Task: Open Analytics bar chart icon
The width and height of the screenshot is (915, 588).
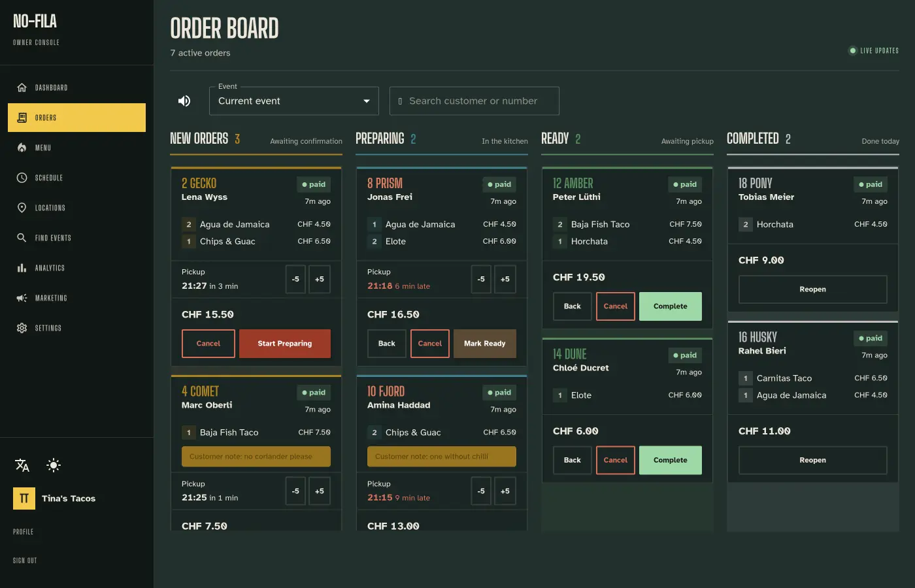Action: 22,268
